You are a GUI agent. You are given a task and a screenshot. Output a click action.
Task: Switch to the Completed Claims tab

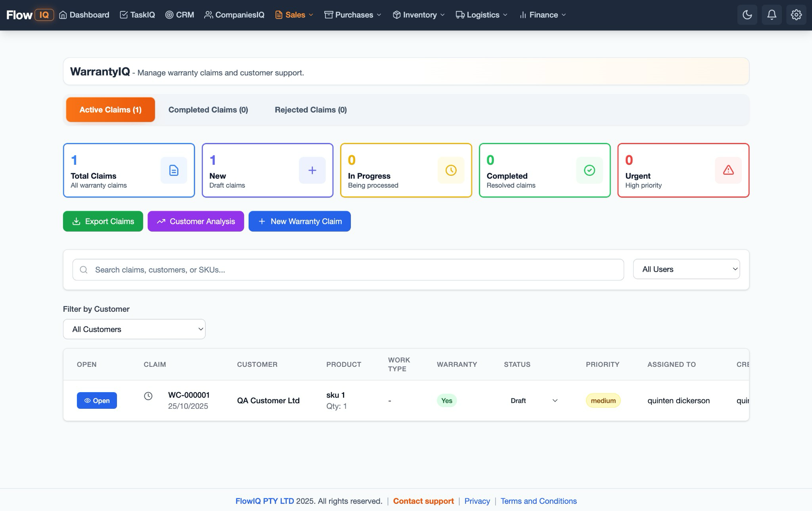(208, 110)
